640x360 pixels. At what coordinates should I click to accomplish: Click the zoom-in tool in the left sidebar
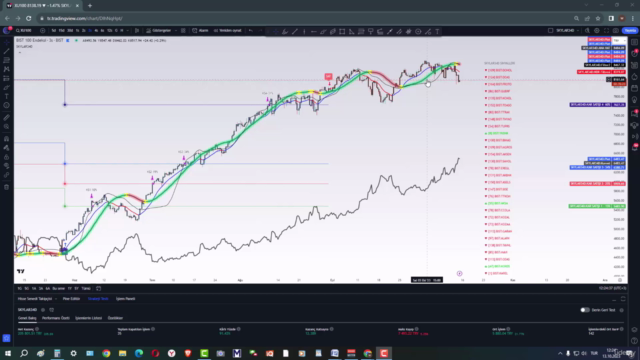tap(6, 127)
